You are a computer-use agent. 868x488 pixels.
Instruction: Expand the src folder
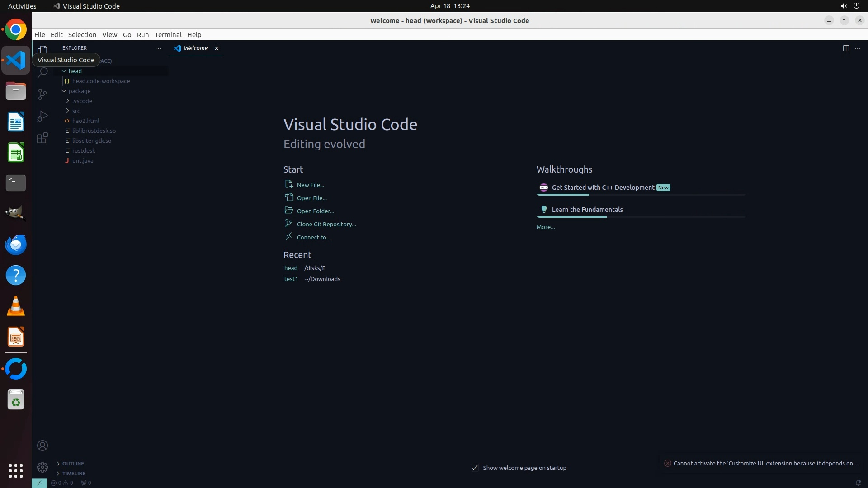click(76, 111)
